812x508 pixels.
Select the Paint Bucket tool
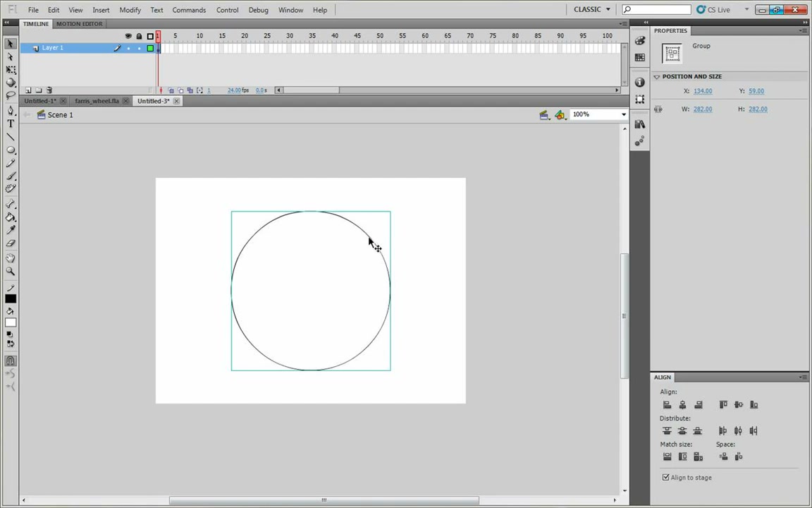pos(11,217)
